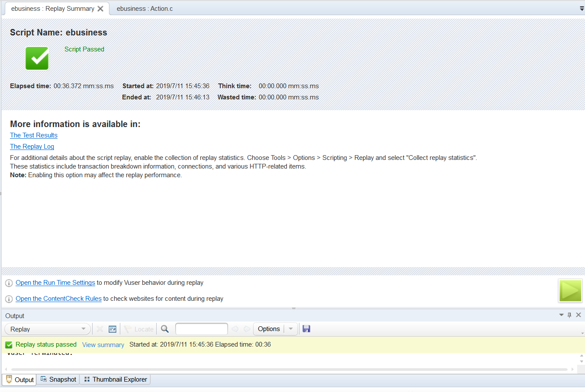Click the green replay play button
Screen dimensions: 585x392
(x=570, y=290)
